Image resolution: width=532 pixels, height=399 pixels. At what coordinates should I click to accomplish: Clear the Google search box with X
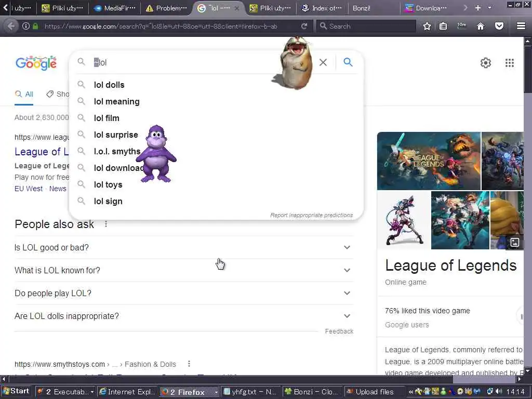[x=323, y=62]
